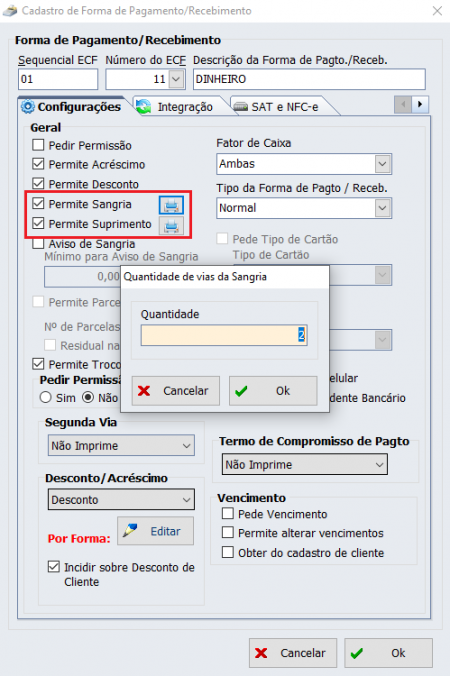This screenshot has height=676, width=450.
Task: Toggle the Pede Vencimento checkbox
Action: click(x=228, y=513)
